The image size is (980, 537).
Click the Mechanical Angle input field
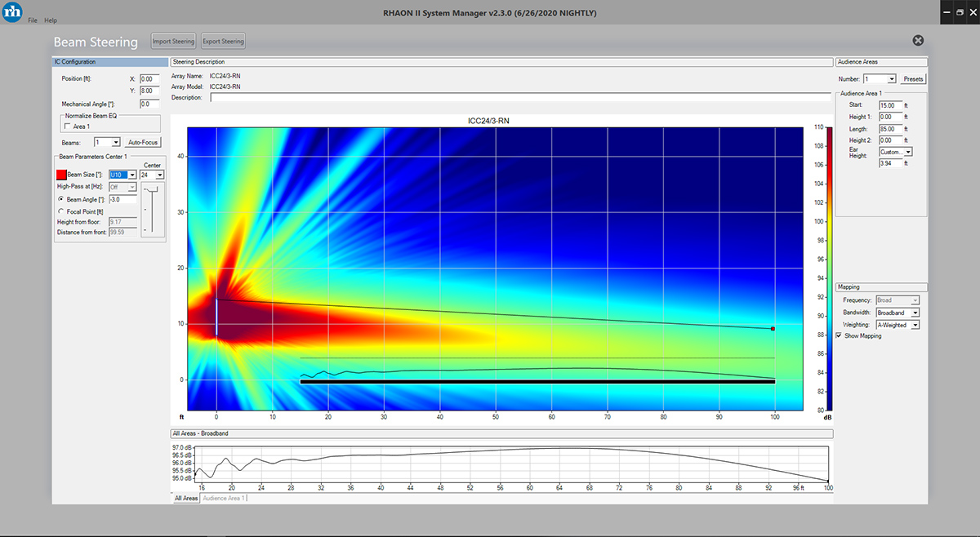(149, 104)
